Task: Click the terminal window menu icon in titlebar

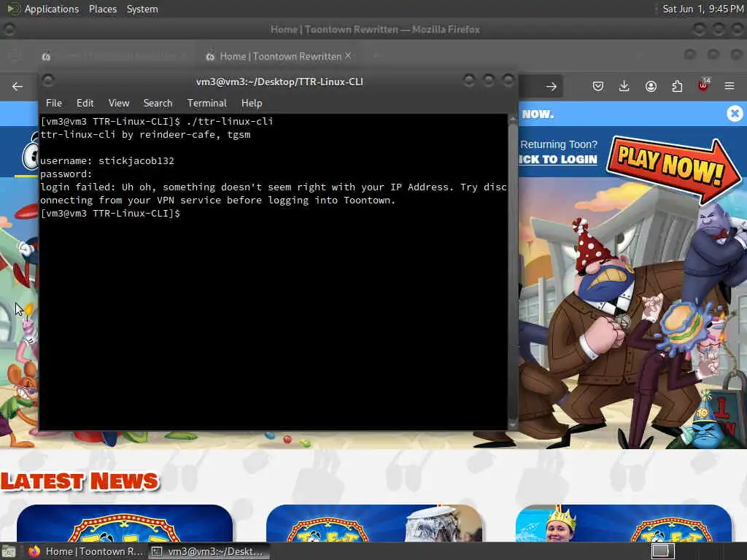Action: click(48, 80)
